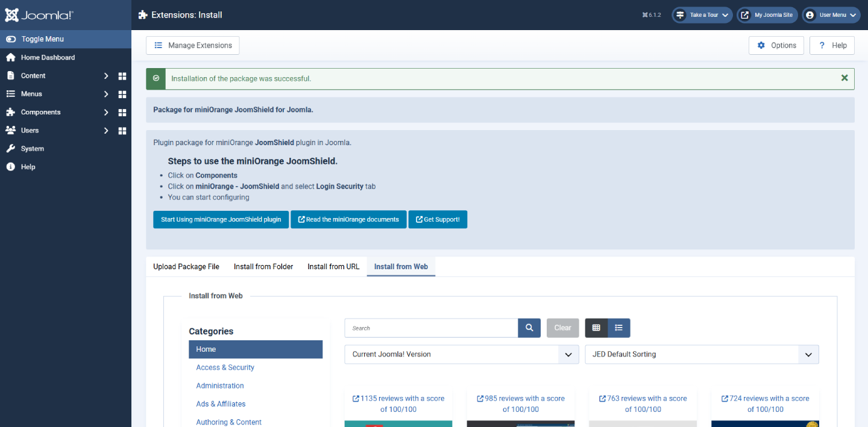Click the Clear search button

(x=563, y=328)
